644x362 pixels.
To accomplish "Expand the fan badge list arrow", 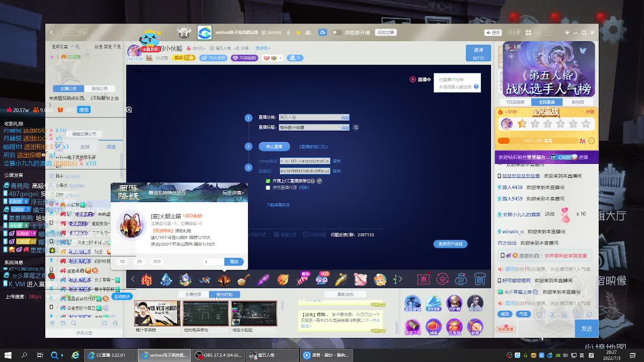I will point(281,58).
